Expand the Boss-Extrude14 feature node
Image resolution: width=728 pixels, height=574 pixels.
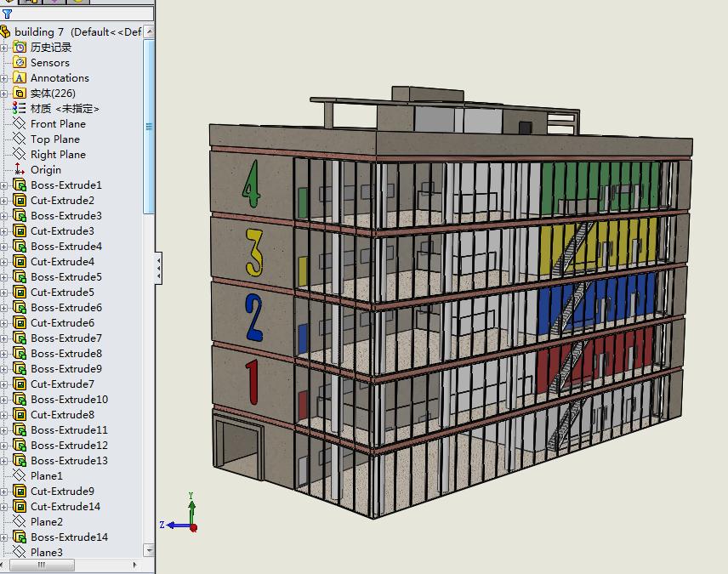(4, 537)
